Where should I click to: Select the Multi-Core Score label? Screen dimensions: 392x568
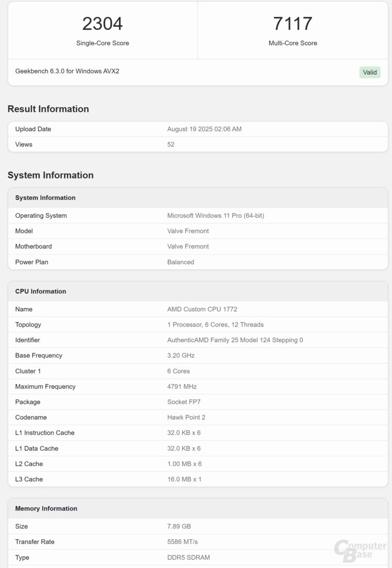(293, 43)
